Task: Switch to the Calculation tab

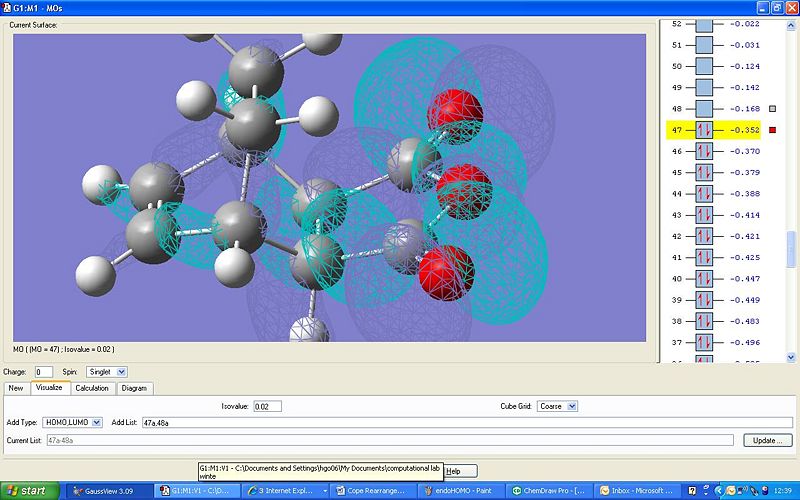Action: [92, 388]
